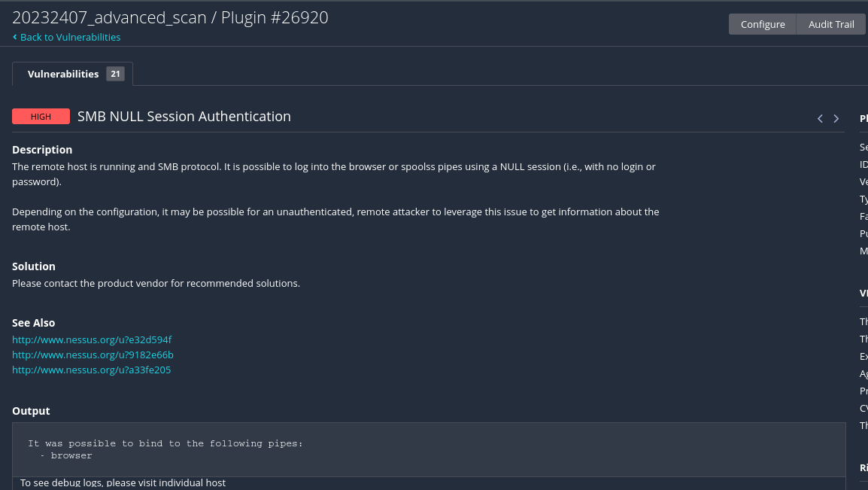Select the Vulnerabilities tab

[63, 74]
